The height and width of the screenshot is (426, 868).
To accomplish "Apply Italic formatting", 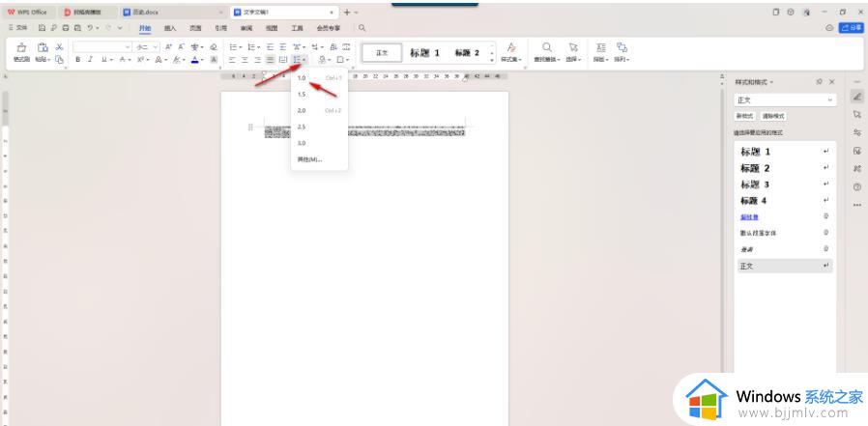I will tap(90, 59).
